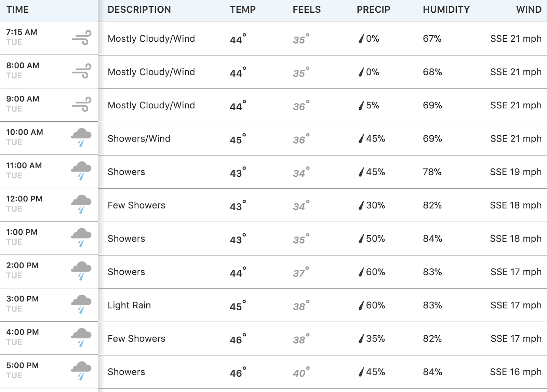547x392 pixels.
Task: Select the DESCRIPTION column header
Action: [x=139, y=10]
